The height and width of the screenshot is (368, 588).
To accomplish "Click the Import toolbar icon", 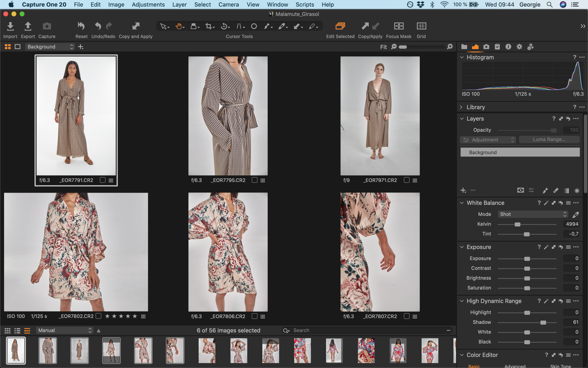I will click(10, 26).
